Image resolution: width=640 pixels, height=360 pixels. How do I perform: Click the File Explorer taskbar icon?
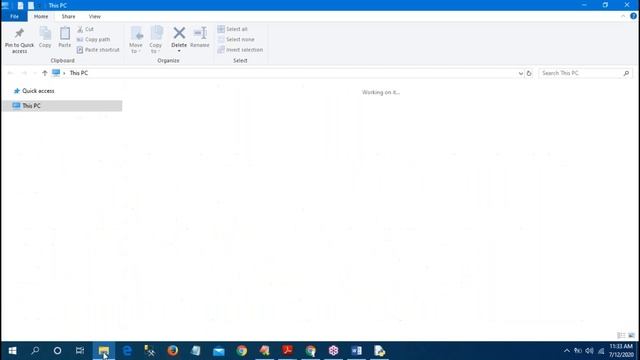coord(104,351)
